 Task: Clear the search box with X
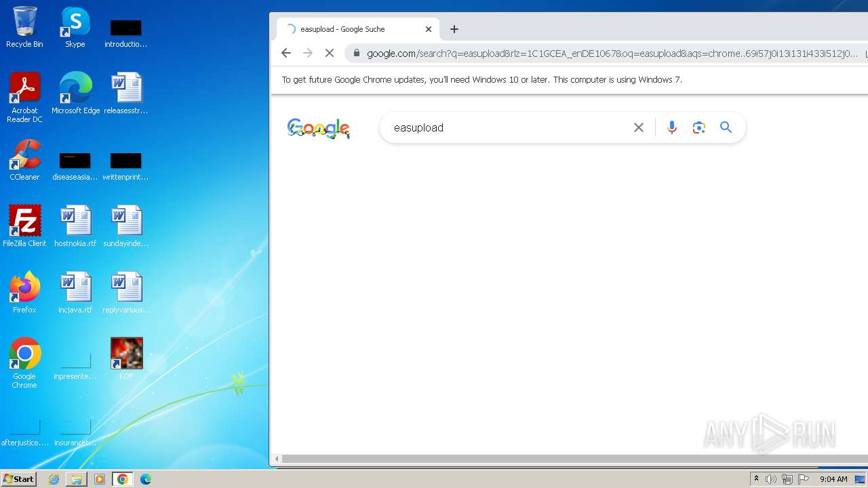point(639,127)
